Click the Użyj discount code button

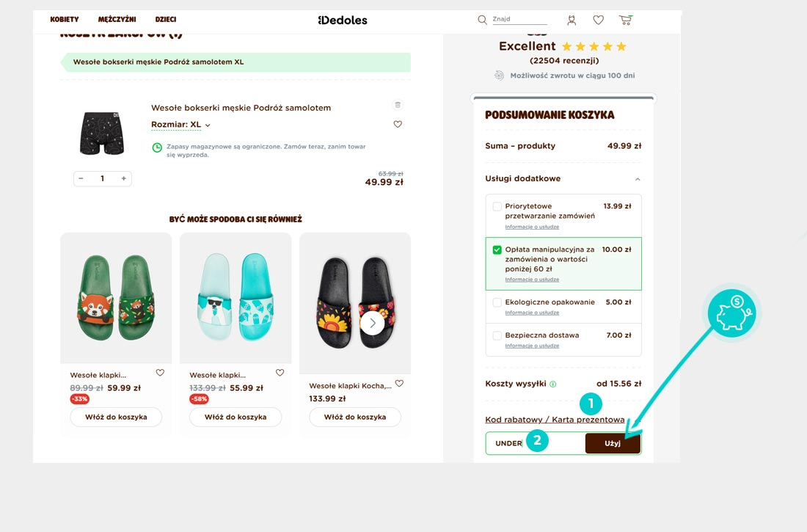pos(613,443)
